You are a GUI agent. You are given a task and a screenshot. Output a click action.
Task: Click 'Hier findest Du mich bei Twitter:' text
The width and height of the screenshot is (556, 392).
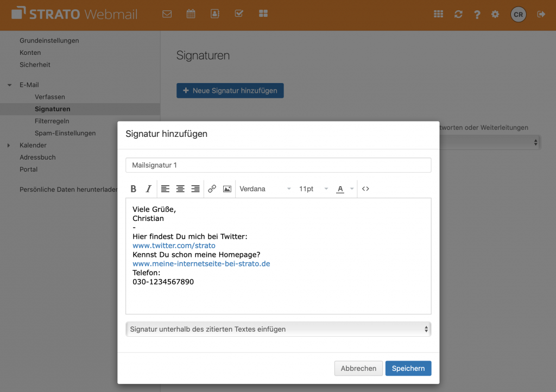click(190, 236)
